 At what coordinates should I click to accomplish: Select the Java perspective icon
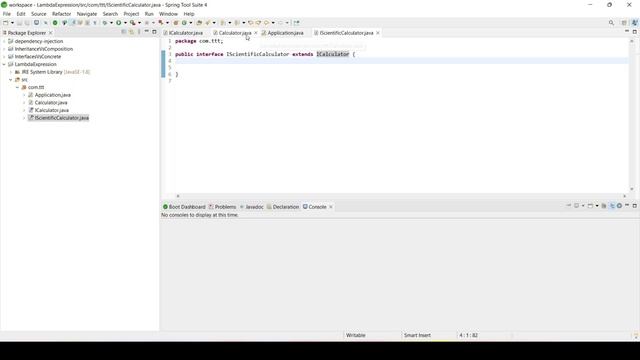634,23
